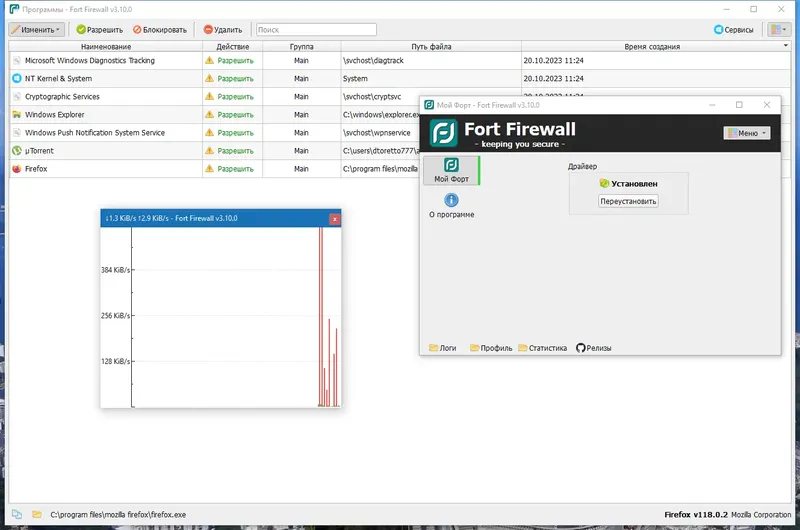
Task: Minimize the Мой Форт window
Action: (x=712, y=105)
